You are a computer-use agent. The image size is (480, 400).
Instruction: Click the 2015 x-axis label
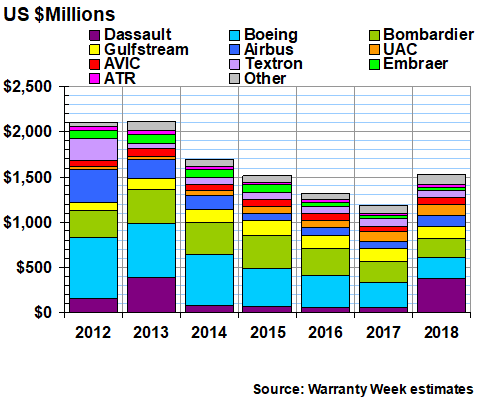(x=268, y=332)
